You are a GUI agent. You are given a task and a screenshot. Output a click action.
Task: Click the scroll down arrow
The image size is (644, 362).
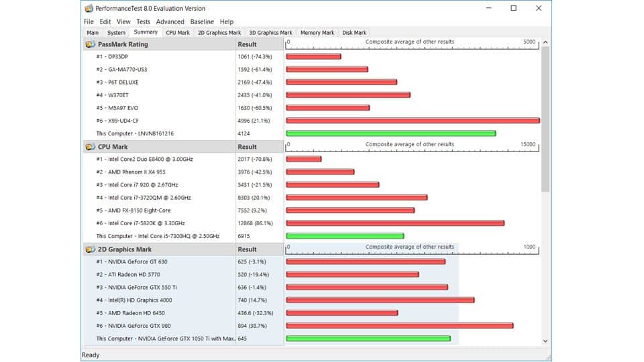tap(545, 341)
